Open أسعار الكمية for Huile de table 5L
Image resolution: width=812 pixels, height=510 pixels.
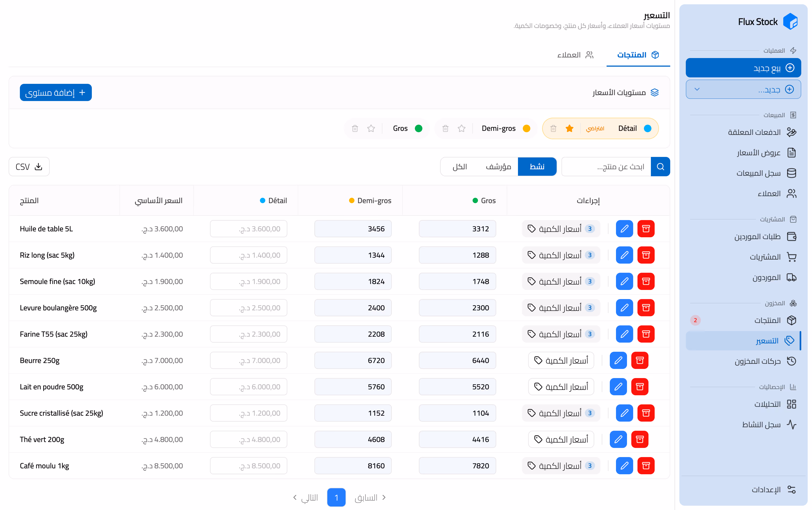point(561,229)
